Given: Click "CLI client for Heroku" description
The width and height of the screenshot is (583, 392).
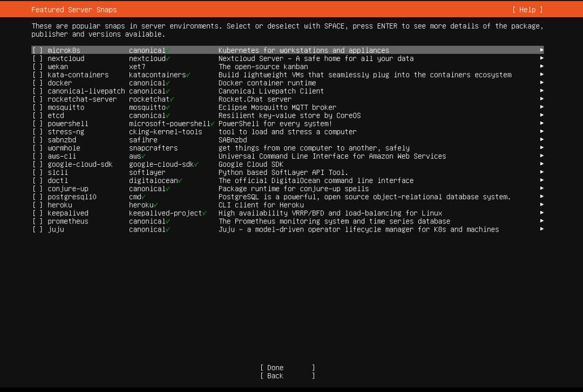Looking at the screenshot, I should 261,205.
